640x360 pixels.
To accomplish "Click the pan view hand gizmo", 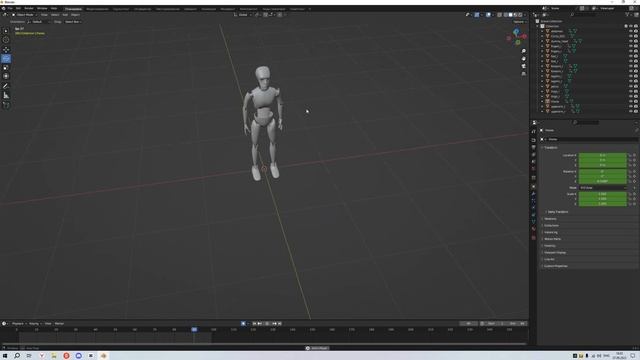I will click(524, 59).
